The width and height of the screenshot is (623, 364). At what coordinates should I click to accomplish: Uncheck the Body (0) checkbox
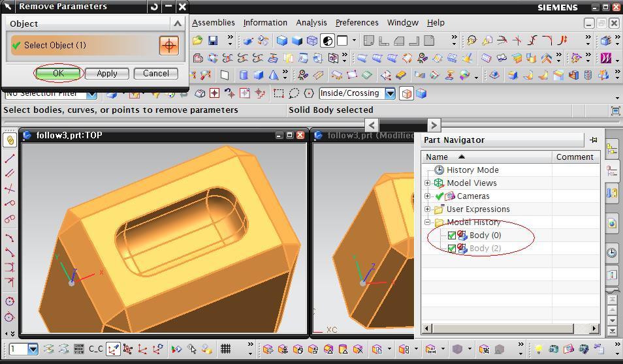pos(451,235)
